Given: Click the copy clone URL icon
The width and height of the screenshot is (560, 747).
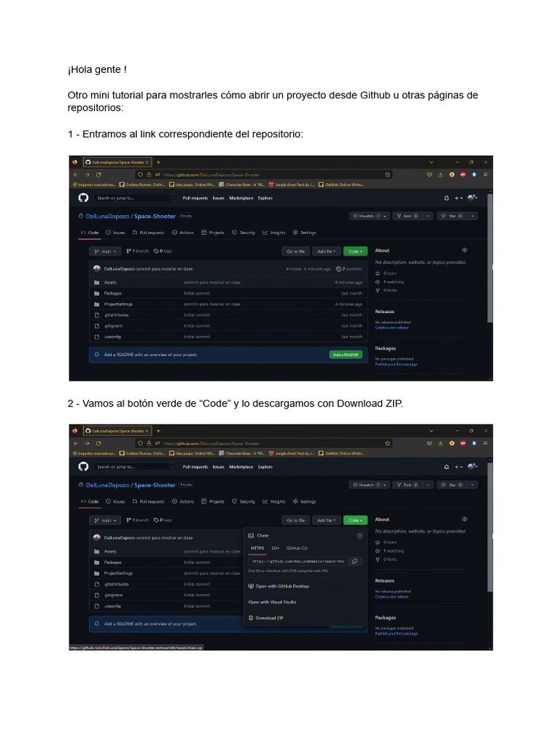Looking at the screenshot, I should pyautogui.click(x=354, y=561).
